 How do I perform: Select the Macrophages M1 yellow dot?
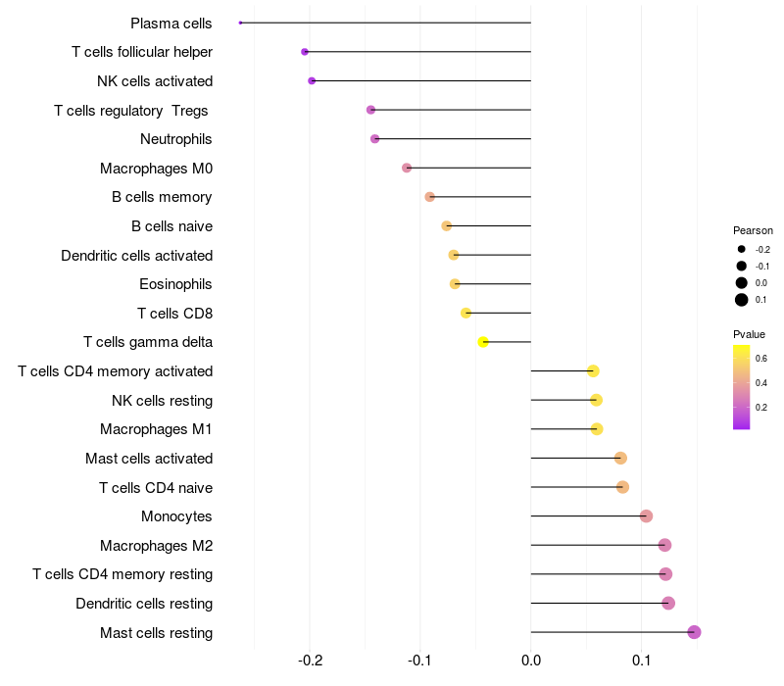click(597, 429)
